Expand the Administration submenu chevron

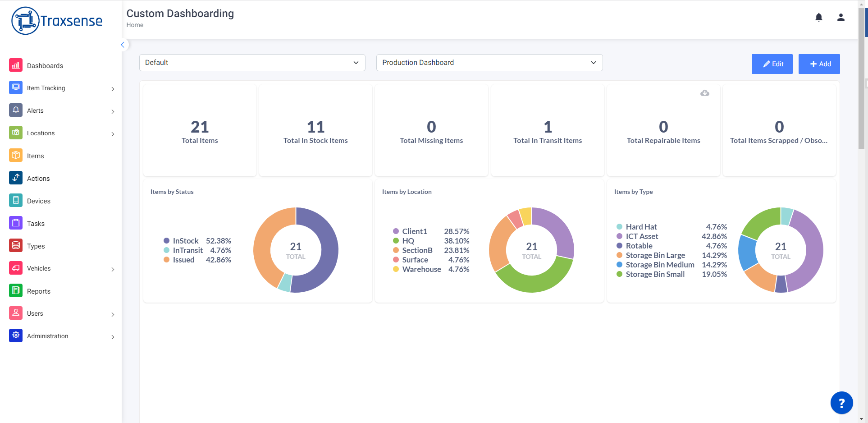113,337
